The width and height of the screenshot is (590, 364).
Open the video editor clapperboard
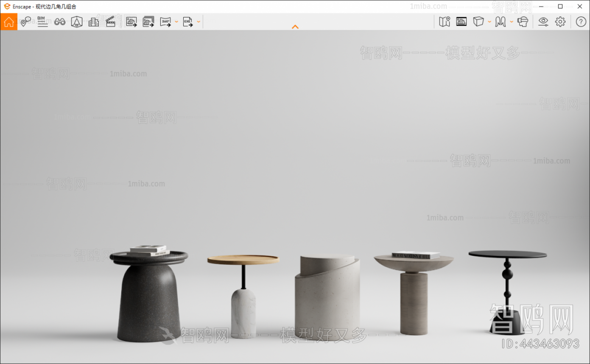coord(111,22)
